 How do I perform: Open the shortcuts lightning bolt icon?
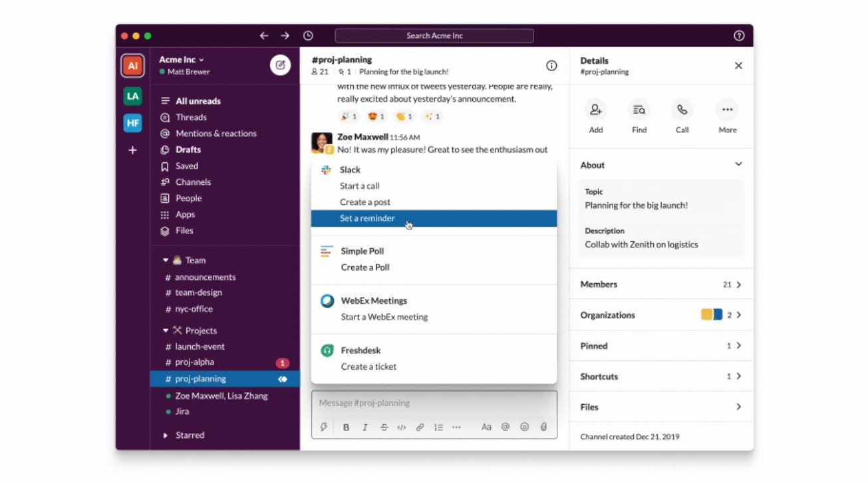click(324, 426)
